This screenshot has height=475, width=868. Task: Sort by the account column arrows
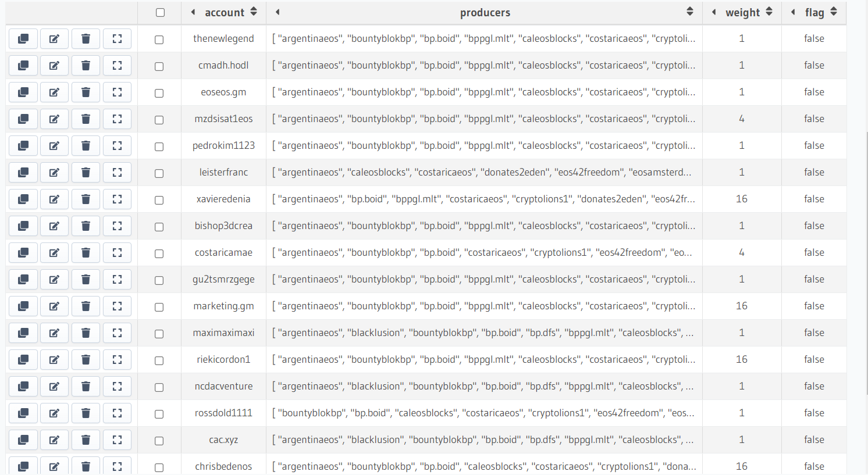coord(254,12)
